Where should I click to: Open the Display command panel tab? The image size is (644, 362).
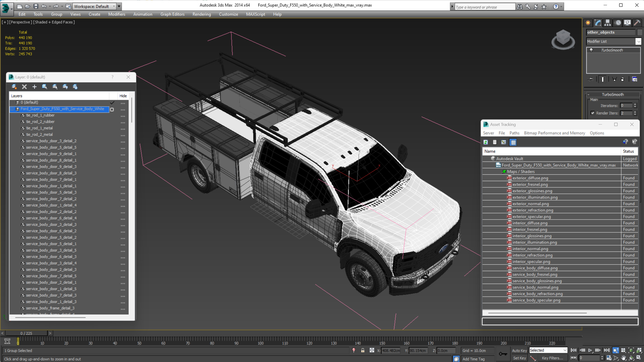coord(627,23)
